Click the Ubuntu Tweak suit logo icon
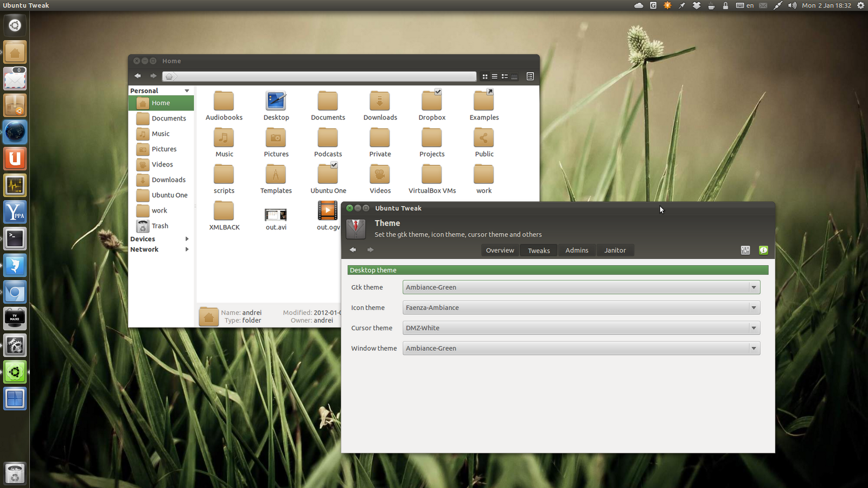The height and width of the screenshot is (488, 868). pos(356,228)
